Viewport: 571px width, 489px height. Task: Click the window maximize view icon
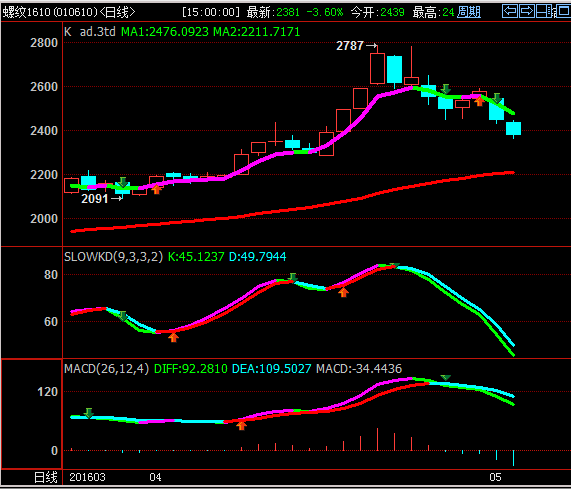pyautogui.click(x=564, y=11)
